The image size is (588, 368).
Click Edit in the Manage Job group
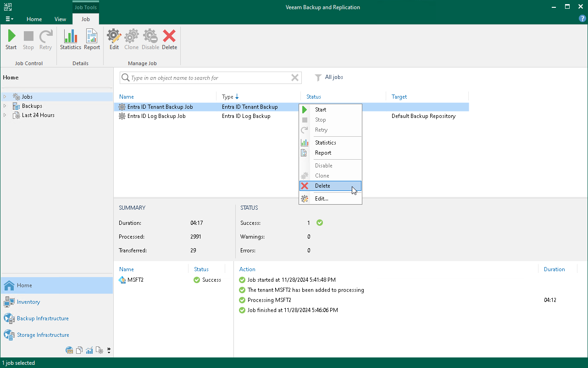tap(114, 40)
